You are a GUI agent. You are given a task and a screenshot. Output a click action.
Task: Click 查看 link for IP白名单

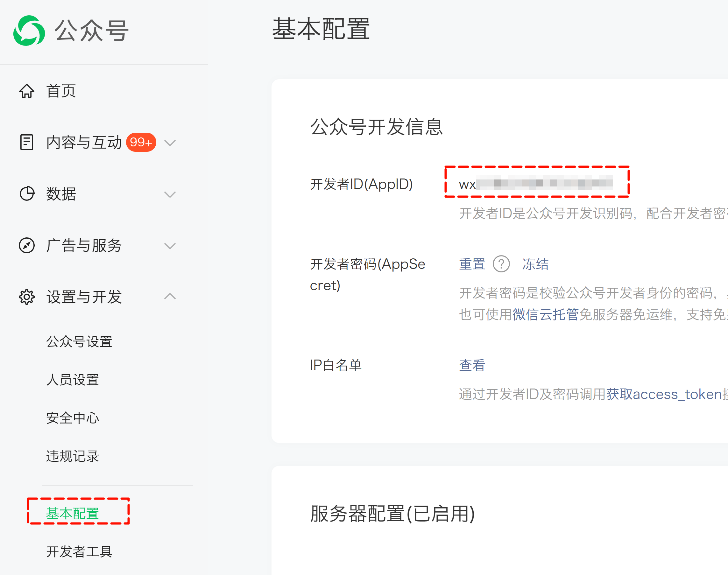pyautogui.click(x=472, y=365)
